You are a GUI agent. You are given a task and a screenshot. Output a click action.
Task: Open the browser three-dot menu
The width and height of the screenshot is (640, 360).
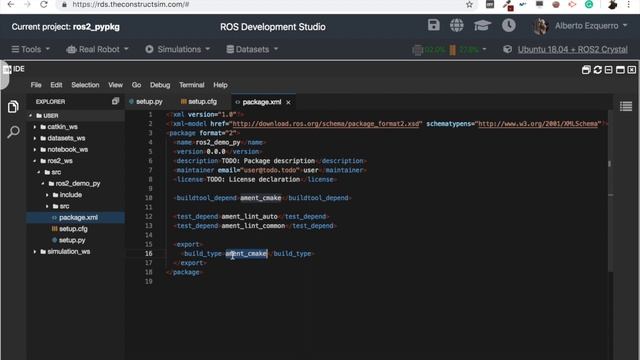click(629, 4)
